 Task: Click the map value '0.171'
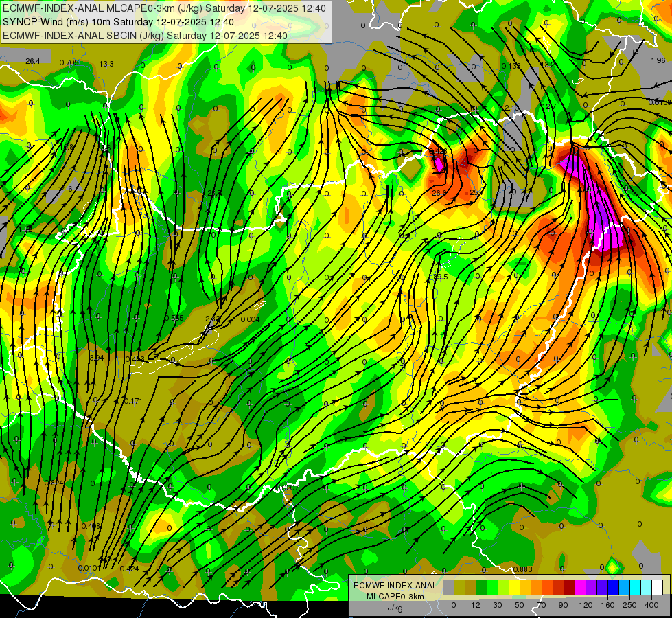click(133, 401)
